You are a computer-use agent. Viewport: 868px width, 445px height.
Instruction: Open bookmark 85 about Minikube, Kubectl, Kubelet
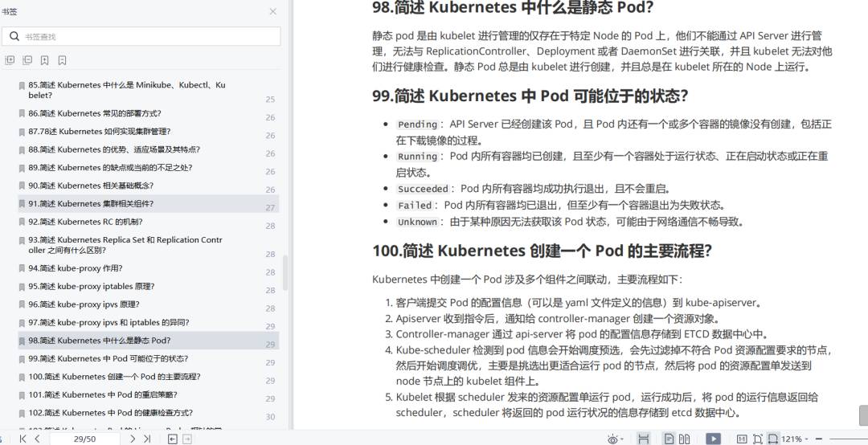coord(149,90)
